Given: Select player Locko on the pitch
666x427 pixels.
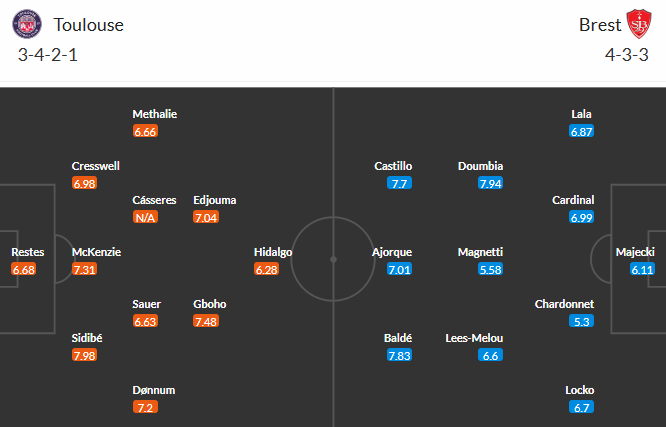Looking at the screenshot, I should point(581,390).
